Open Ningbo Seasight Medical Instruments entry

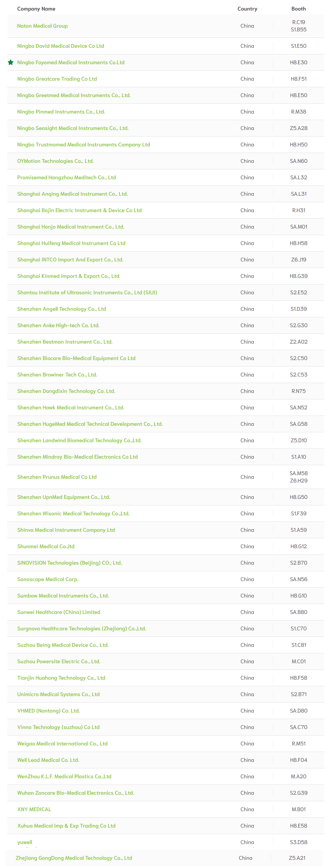click(x=73, y=128)
